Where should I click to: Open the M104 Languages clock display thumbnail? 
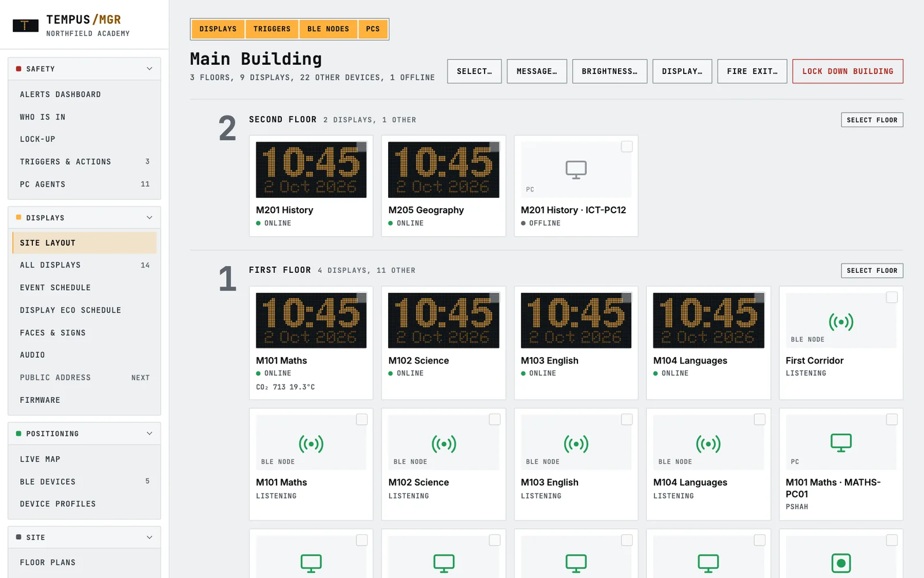708,320
